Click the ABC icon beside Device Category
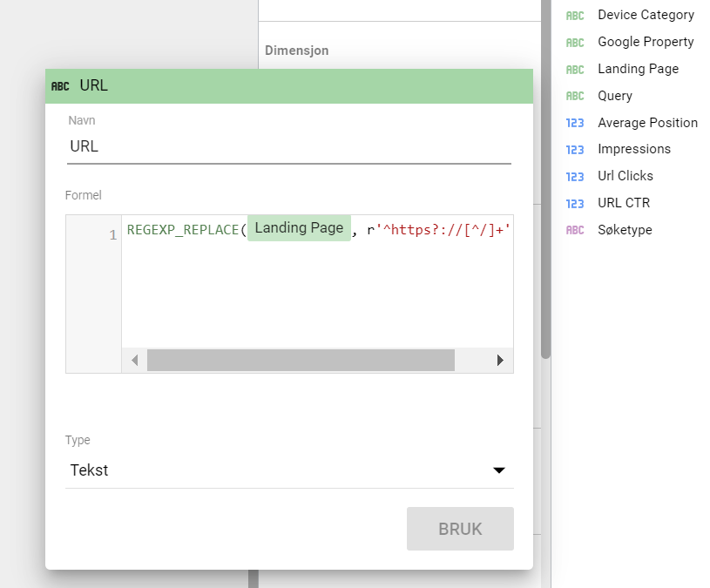This screenshot has width=710, height=588. (x=575, y=16)
